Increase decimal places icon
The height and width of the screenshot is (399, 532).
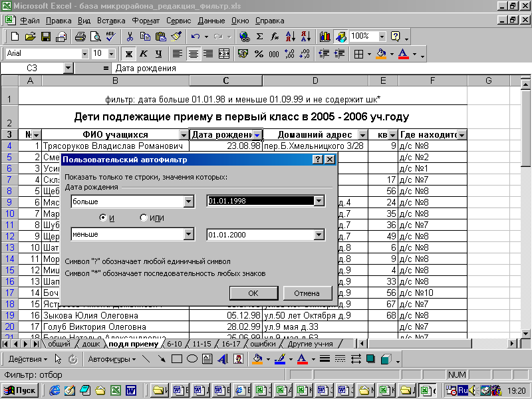[x=290, y=54]
